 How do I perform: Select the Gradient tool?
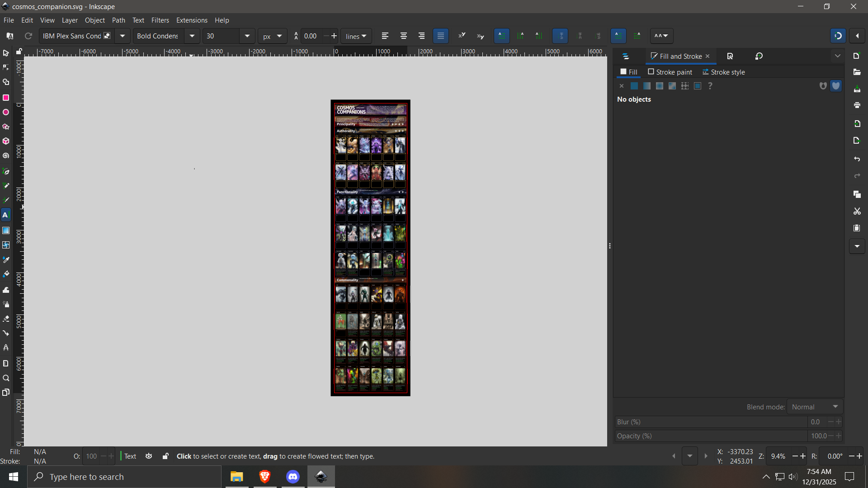coord(6,230)
